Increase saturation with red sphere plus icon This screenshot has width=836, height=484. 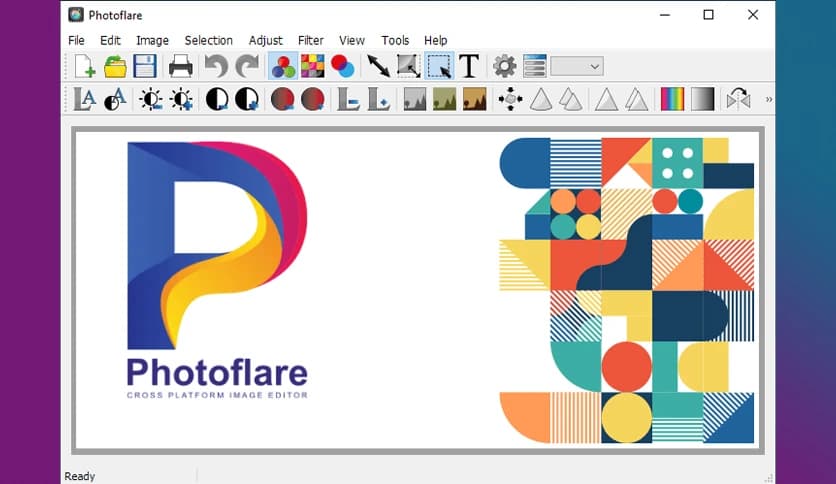(x=312, y=99)
